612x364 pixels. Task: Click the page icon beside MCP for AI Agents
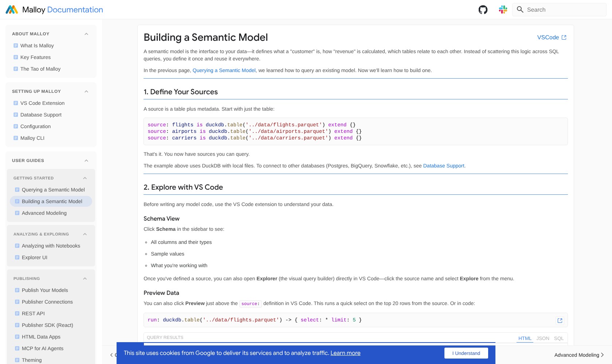[x=17, y=348]
